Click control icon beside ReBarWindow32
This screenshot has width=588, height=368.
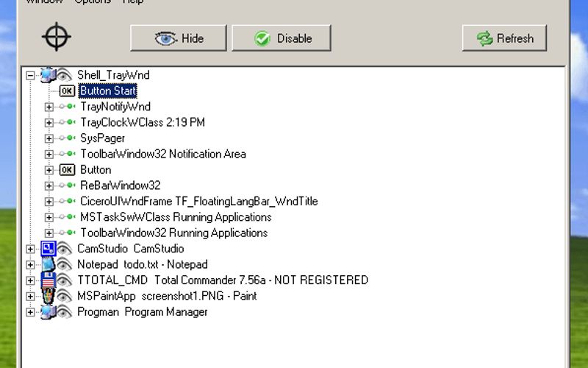click(x=67, y=185)
